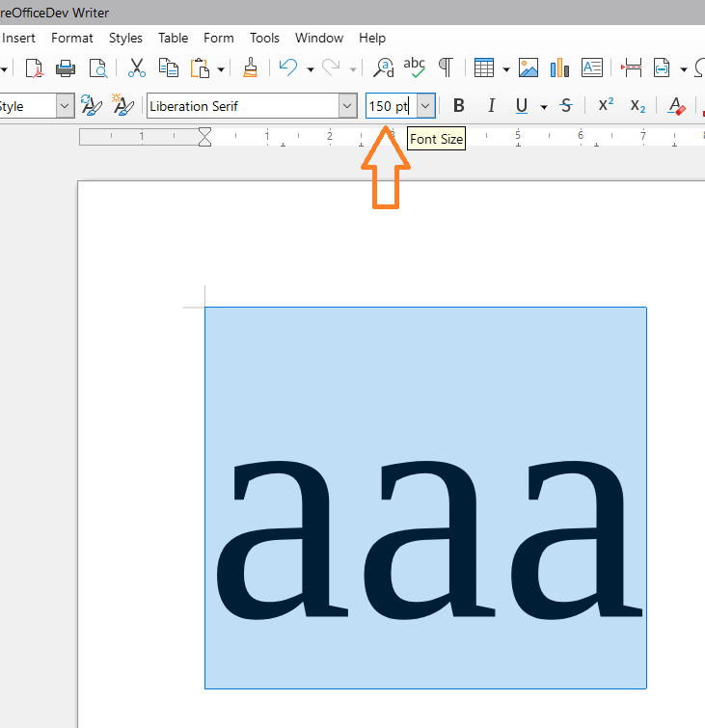Screen dimensions: 705x728
Task: Click the Clone Formatting paintbrush icon
Action: (x=250, y=67)
